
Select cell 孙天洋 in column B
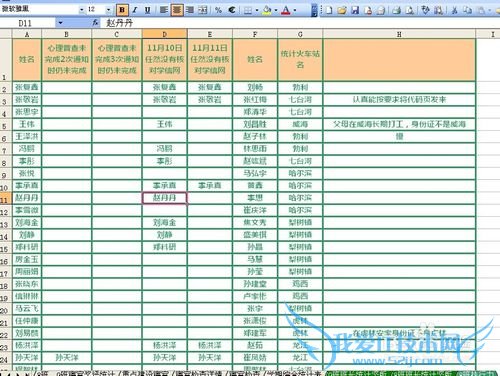click(67, 358)
